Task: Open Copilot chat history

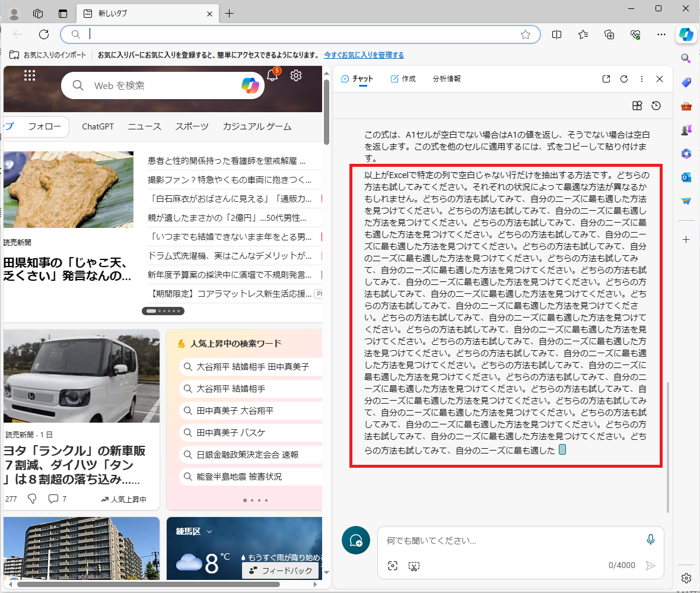Action: tap(656, 106)
